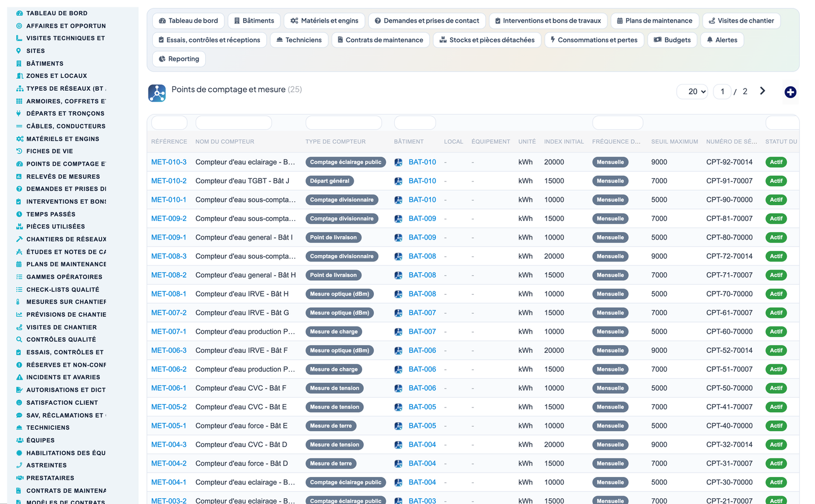815x504 pixels.
Task: Click the Matériels et engins gear icon in sidebar
Action: click(19, 139)
